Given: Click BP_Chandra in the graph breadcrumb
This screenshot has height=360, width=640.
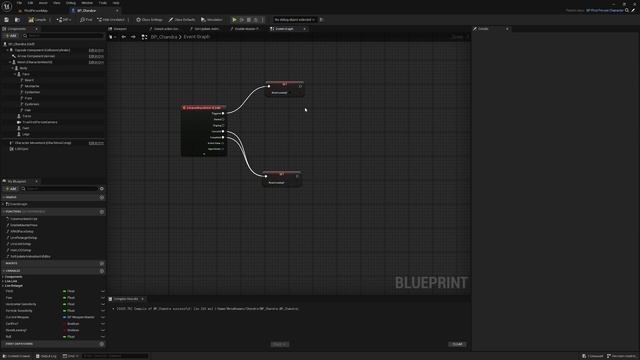Looking at the screenshot, I should coord(164,37).
